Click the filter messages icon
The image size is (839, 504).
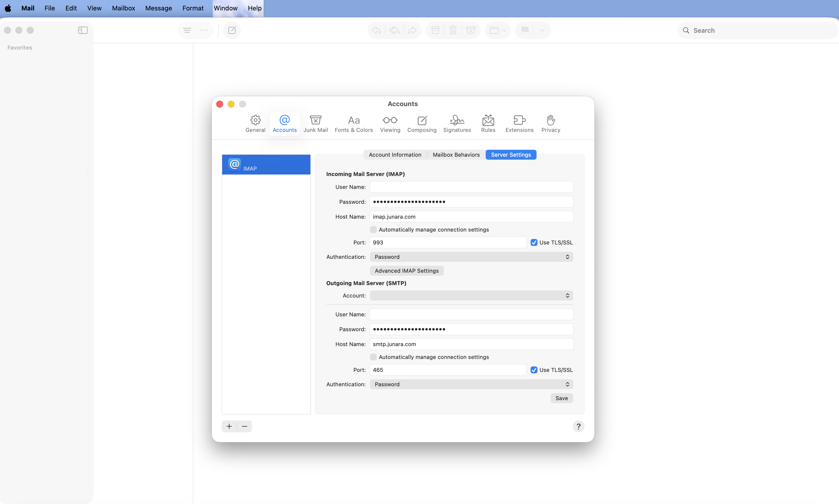point(187,30)
